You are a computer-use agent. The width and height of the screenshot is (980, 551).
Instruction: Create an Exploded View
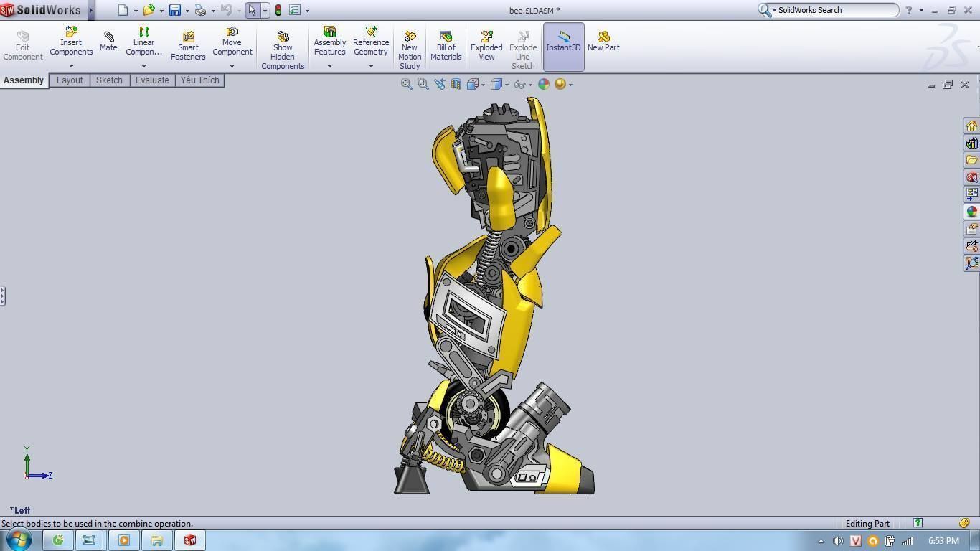[x=486, y=46]
